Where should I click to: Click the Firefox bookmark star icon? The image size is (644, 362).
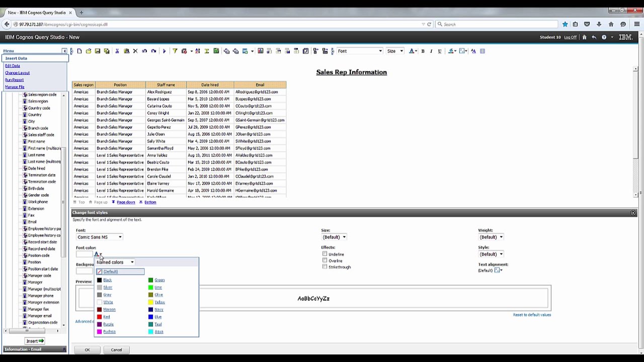[565, 24]
